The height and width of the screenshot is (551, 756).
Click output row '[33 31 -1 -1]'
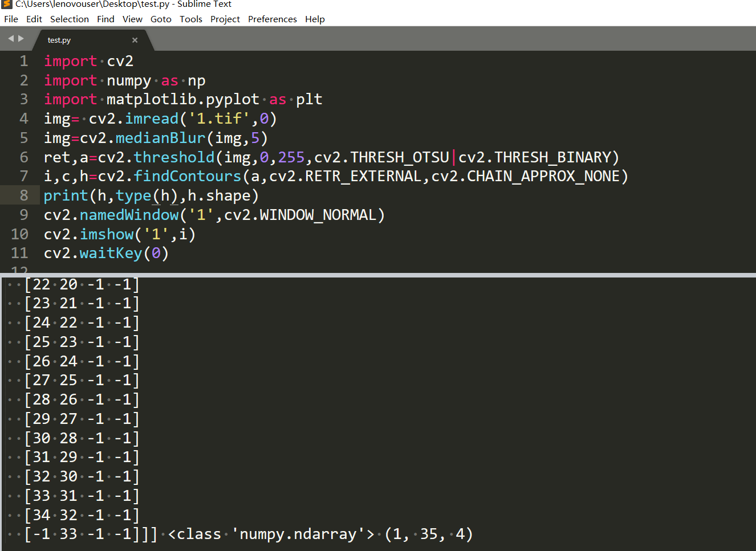pyautogui.click(x=82, y=496)
